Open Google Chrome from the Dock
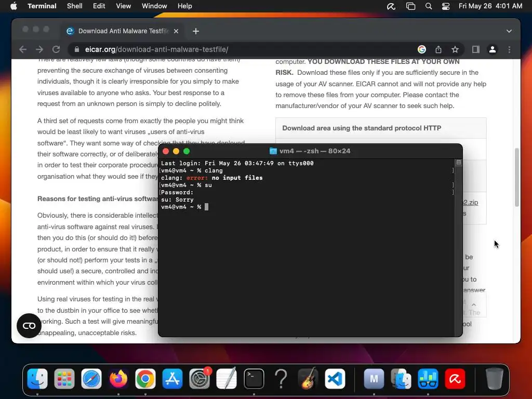 pyautogui.click(x=145, y=379)
